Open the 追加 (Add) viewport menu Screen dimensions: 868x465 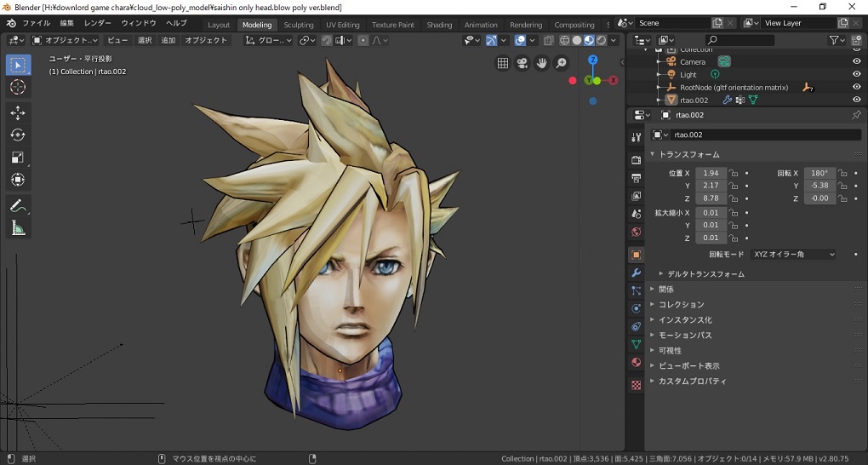[x=168, y=41]
